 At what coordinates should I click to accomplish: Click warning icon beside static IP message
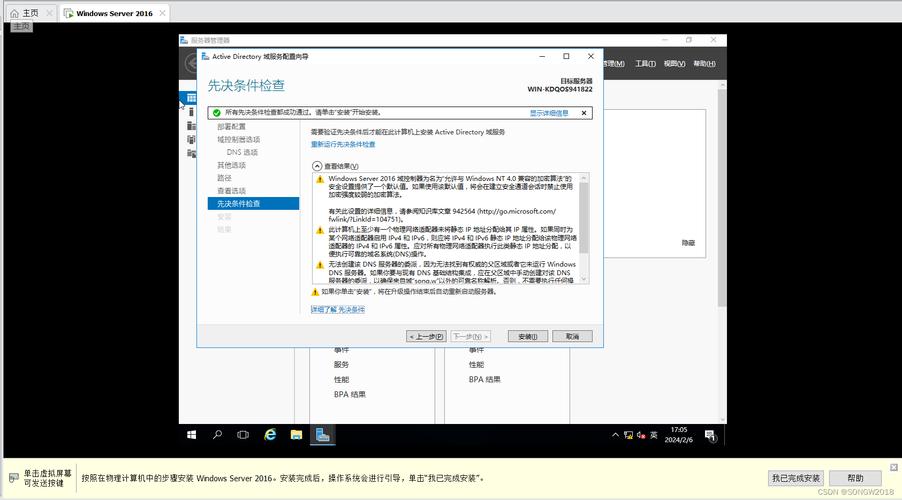[320, 230]
